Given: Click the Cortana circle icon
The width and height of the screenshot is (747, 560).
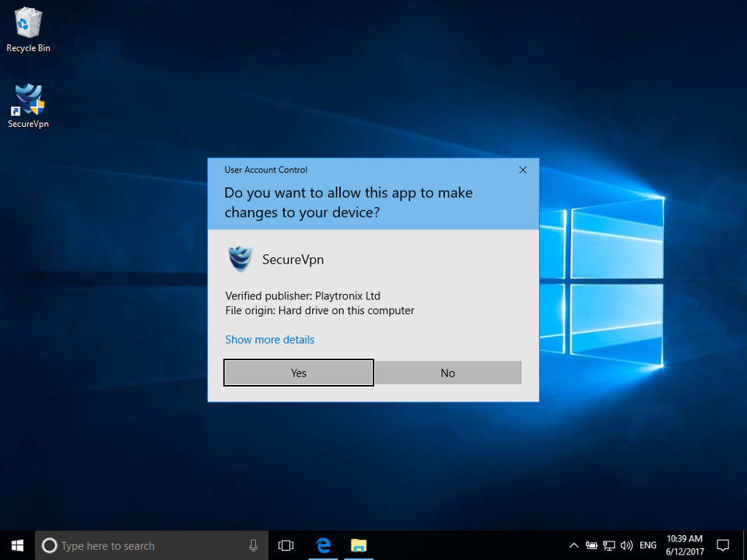Looking at the screenshot, I should (49, 545).
